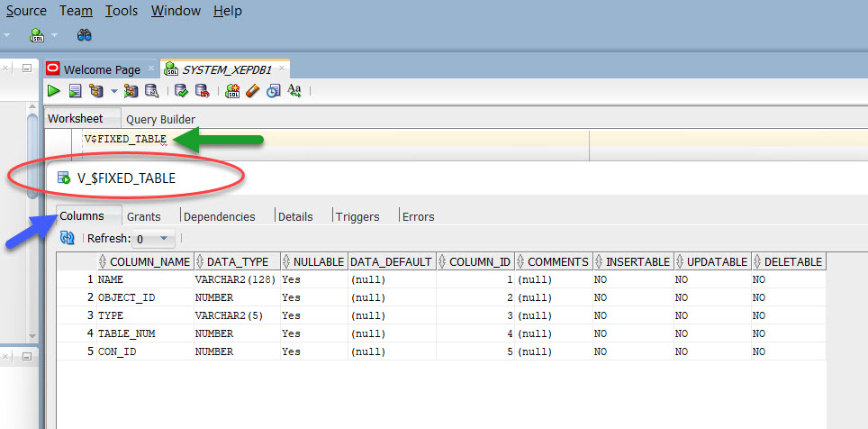Screen dimensions: 868x429
Task: Open the SQL Tuning Advisor icon
Action: pos(151,91)
